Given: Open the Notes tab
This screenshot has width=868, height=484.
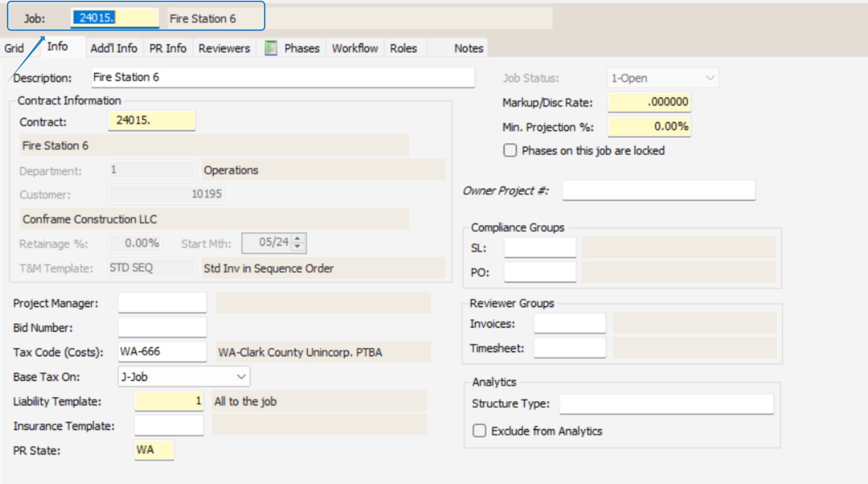Looking at the screenshot, I should tap(469, 48).
